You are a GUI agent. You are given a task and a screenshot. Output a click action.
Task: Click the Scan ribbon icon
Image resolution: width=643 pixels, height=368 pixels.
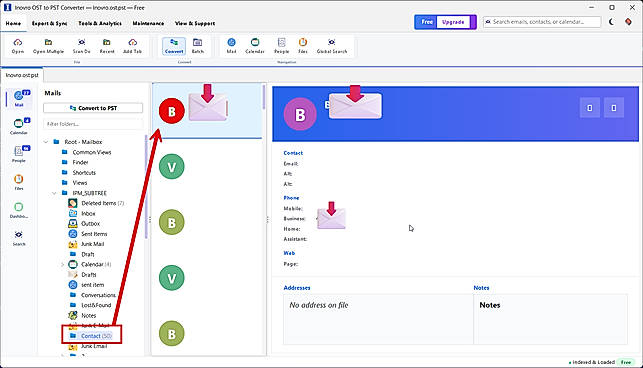click(x=81, y=46)
